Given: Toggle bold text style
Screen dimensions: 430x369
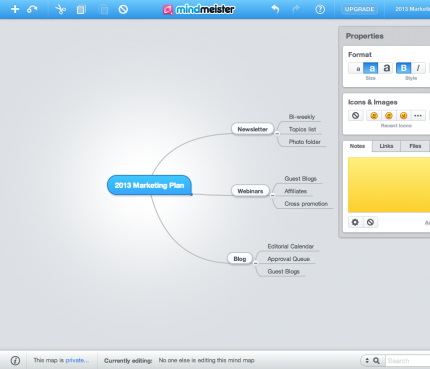Looking at the screenshot, I should pos(403,68).
